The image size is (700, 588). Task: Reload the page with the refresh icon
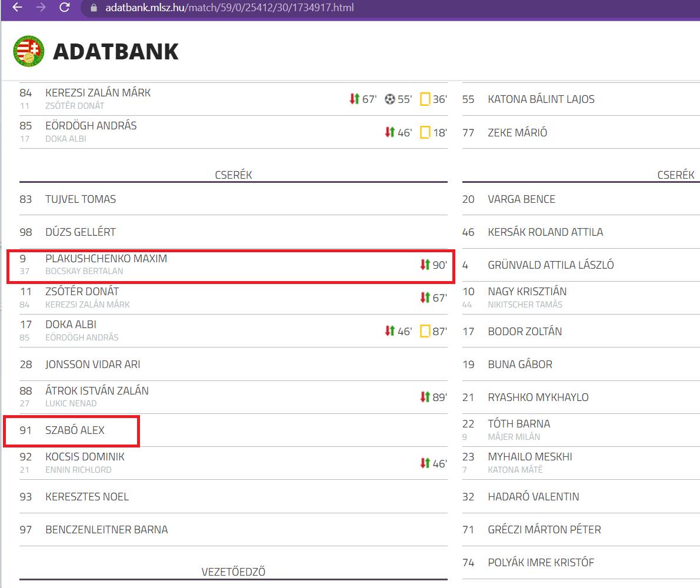65,7
